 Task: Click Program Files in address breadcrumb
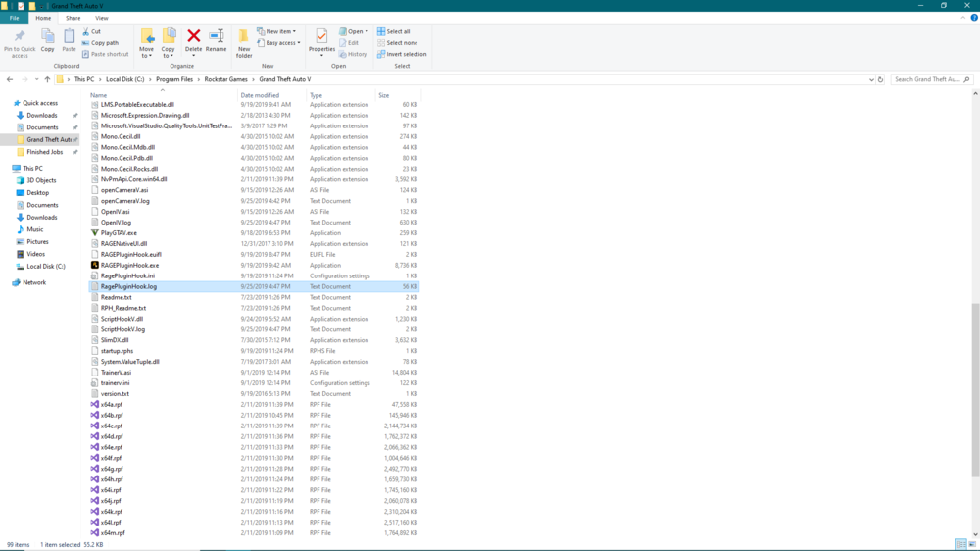tap(174, 79)
